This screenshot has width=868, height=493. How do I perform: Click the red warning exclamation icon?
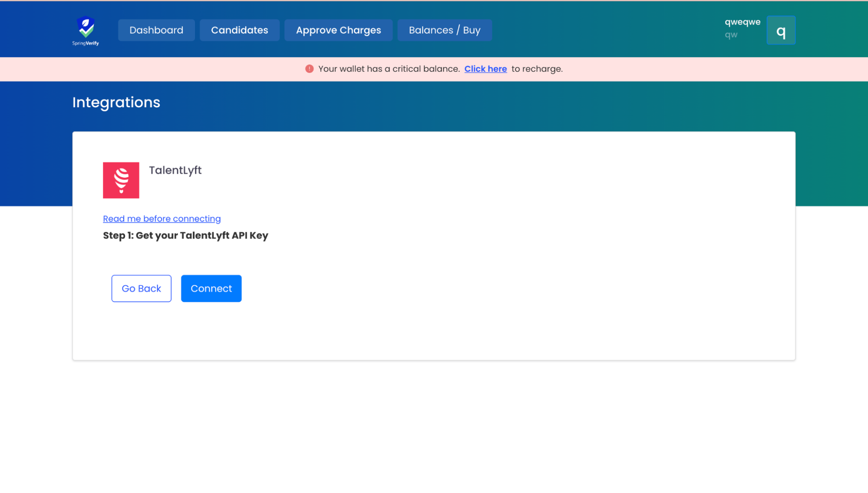309,69
